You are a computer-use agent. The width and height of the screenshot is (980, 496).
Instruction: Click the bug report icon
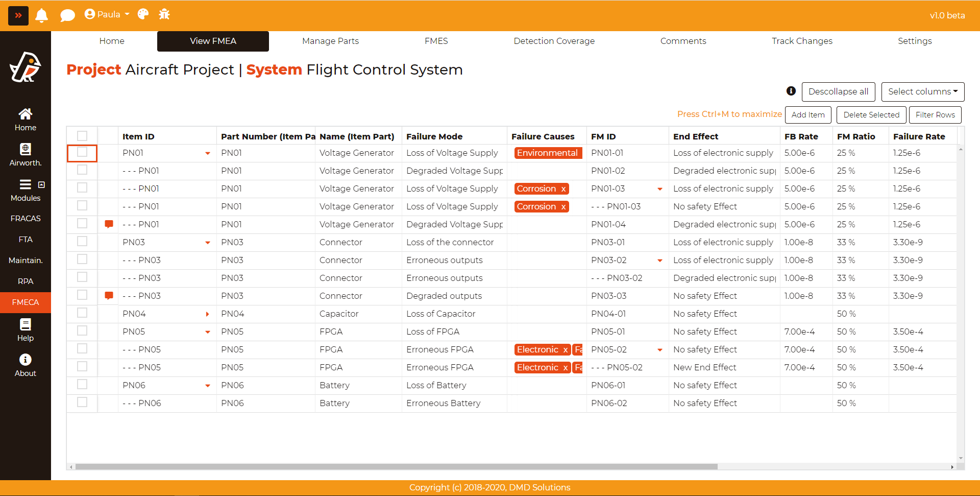pos(164,14)
